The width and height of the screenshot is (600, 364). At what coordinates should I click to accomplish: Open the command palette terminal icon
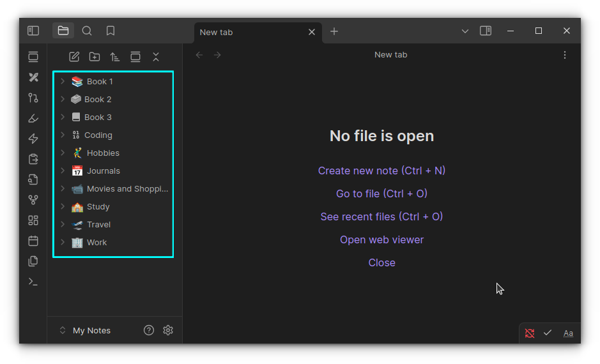tap(33, 282)
